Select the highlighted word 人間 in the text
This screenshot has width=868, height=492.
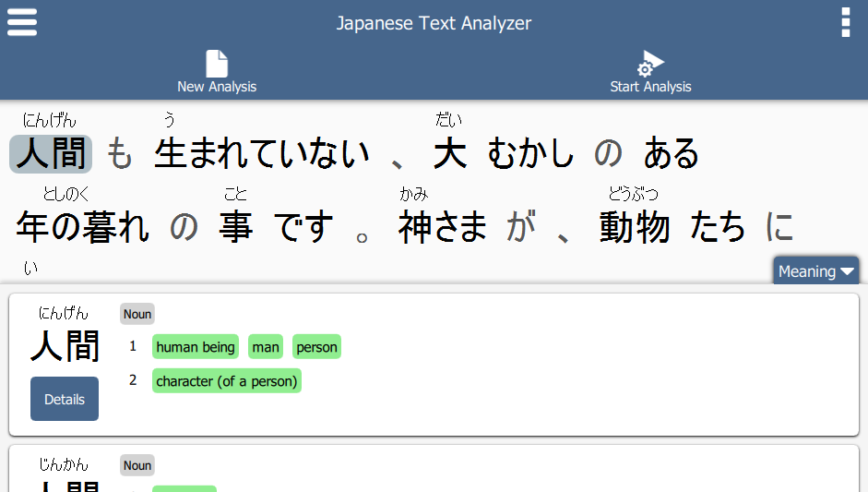(51, 154)
